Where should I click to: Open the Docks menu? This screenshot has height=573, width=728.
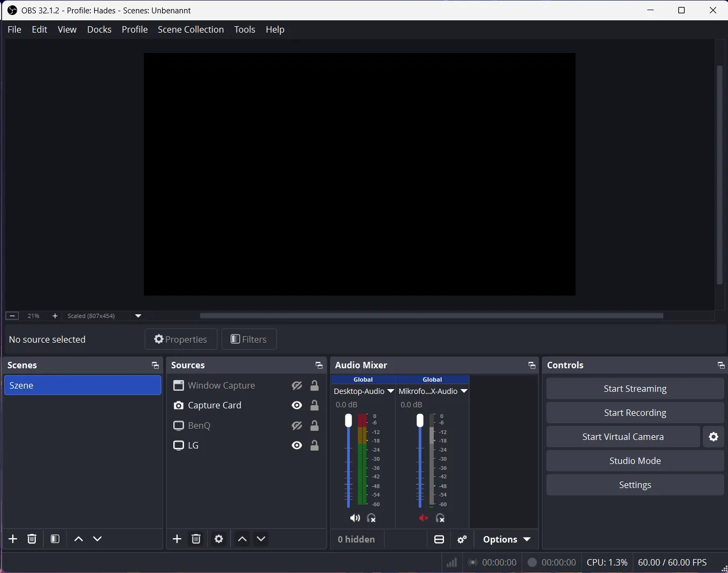coord(99,29)
